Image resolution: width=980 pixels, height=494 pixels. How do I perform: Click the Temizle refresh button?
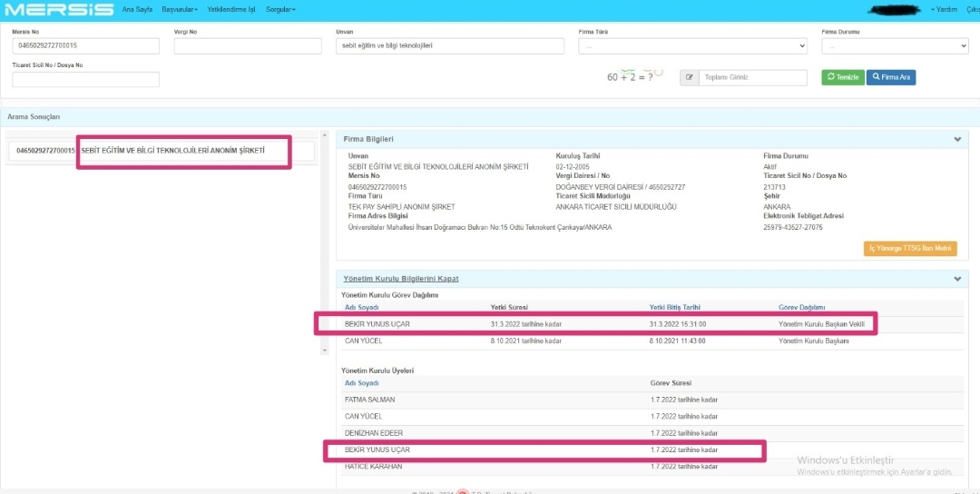point(843,77)
